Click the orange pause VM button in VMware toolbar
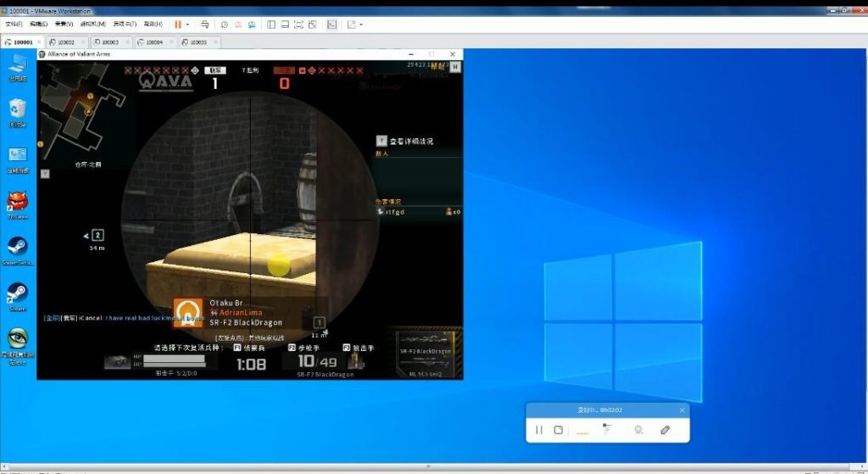 pos(178,25)
